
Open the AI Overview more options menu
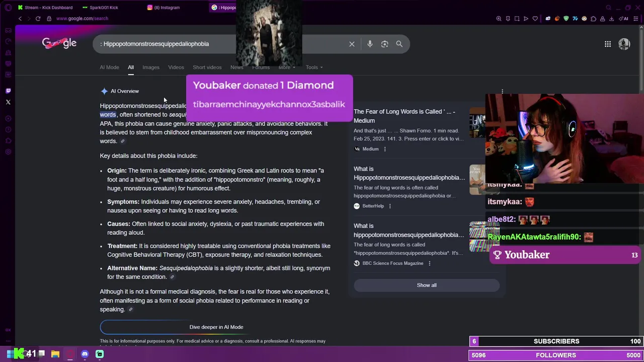click(x=502, y=92)
